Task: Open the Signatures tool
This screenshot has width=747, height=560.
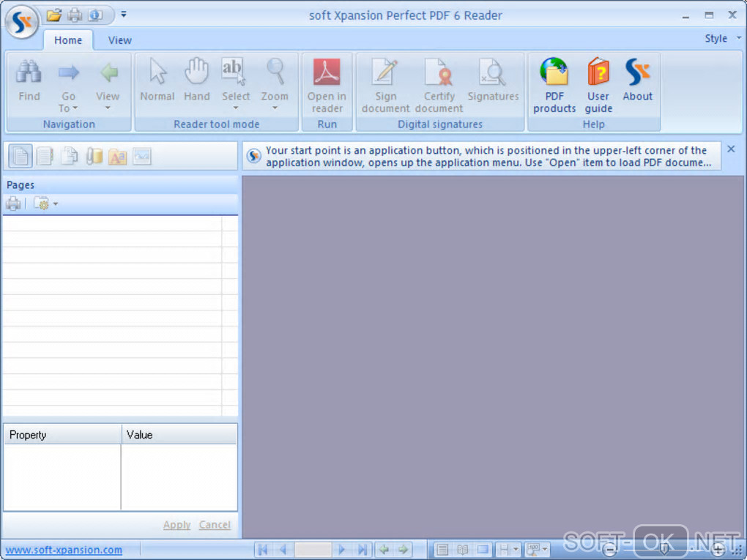Action: pos(493,81)
